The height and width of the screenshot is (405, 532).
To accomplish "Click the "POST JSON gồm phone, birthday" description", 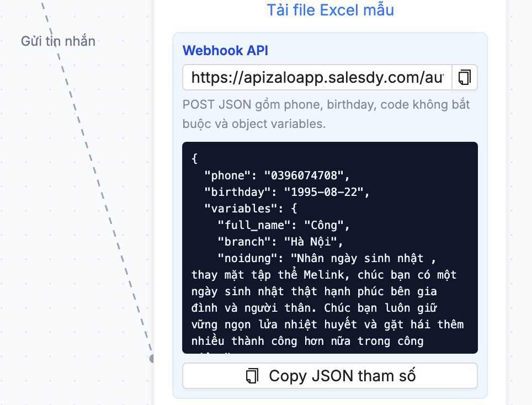I will [326, 114].
